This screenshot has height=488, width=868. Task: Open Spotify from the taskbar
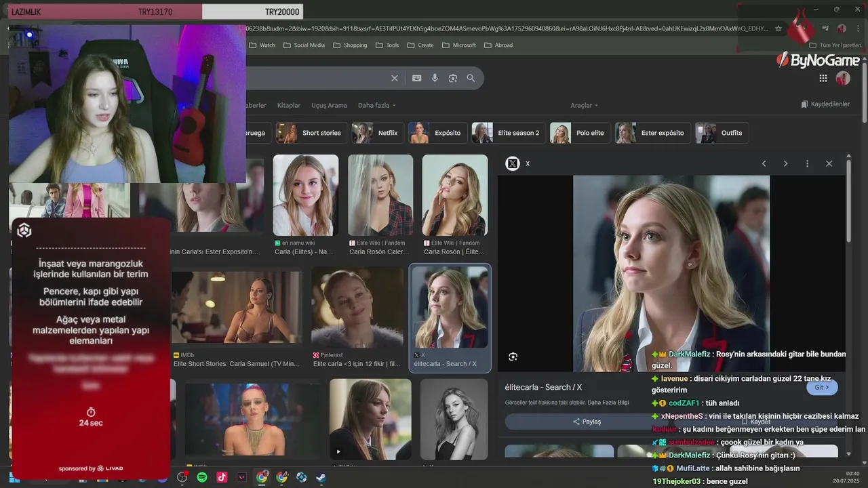pyautogui.click(x=202, y=477)
